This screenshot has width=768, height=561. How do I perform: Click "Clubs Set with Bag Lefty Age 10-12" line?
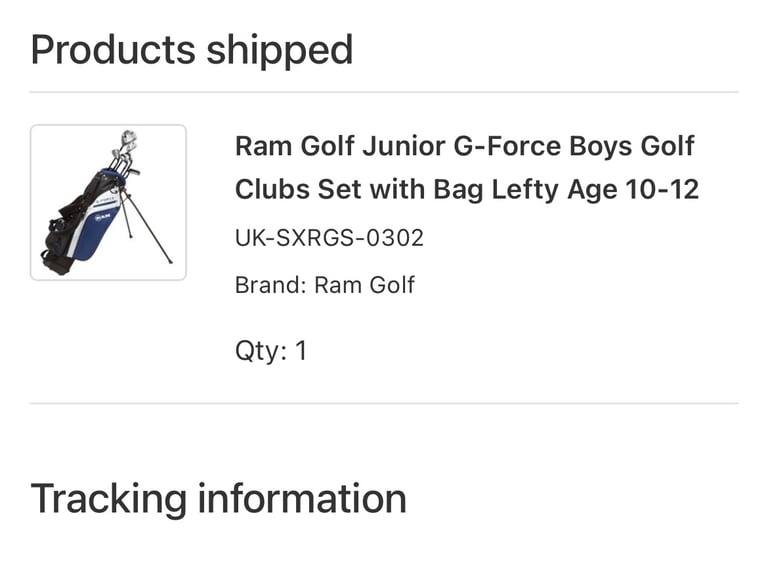467,189
